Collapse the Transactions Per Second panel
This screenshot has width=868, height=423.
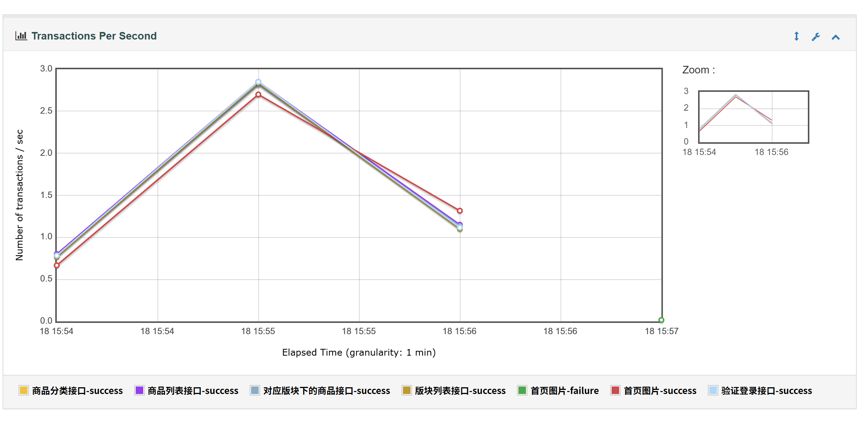click(x=835, y=37)
